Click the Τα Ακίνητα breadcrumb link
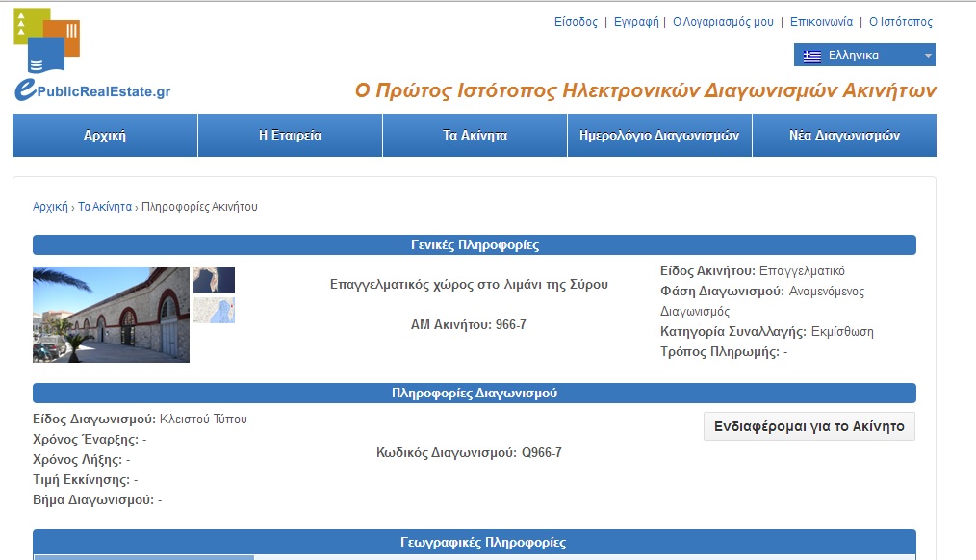The height and width of the screenshot is (560, 976). click(x=105, y=207)
